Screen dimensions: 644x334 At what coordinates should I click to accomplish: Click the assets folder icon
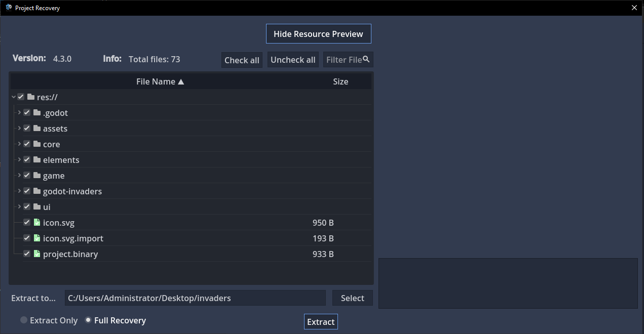[x=36, y=129]
